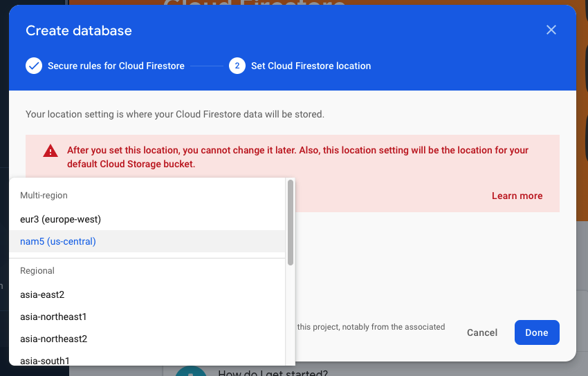
Task: Open the Learn more link
Action: (x=517, y=196)
